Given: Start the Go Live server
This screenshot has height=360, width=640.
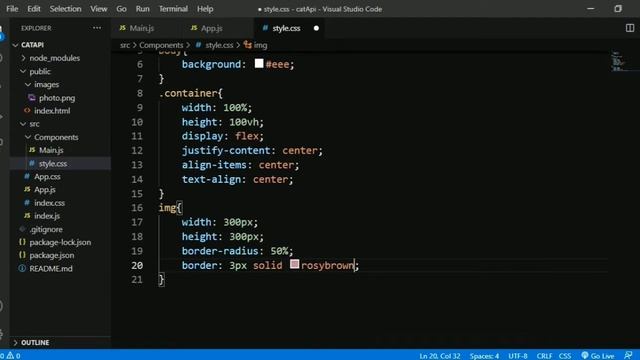Looking at the screenshot, I should pyautogui.click(x=598, y=356).
